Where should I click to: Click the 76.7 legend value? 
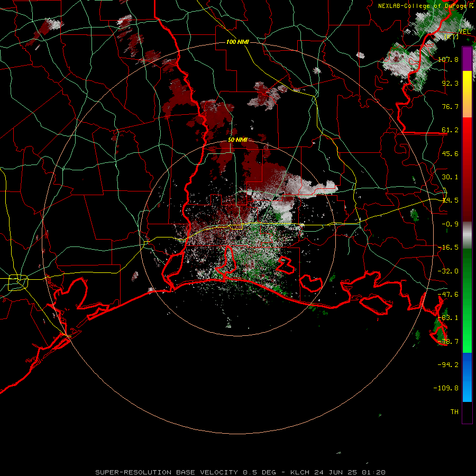[x=450, y=106]
